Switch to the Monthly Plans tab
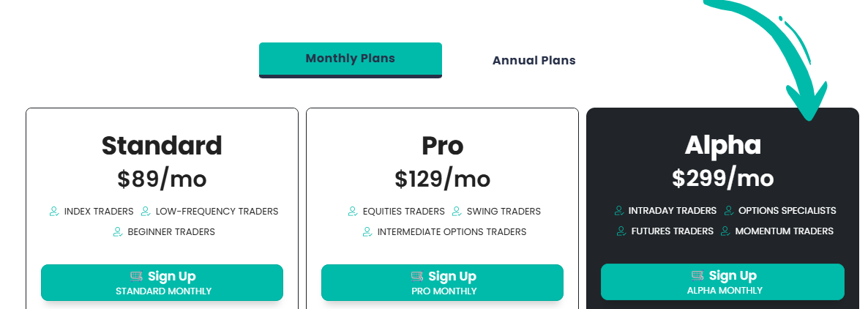The image size is (868, 309). (350, 59)
